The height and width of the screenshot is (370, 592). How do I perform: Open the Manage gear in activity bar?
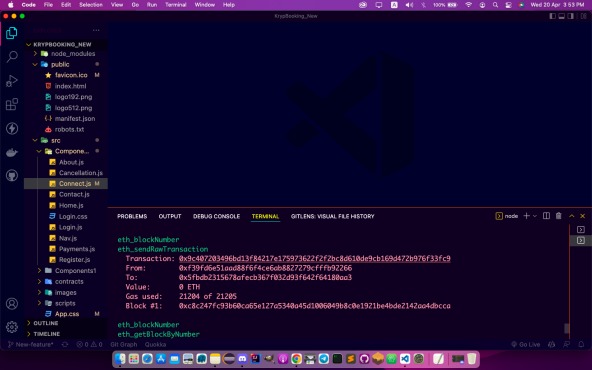(12, 327)
